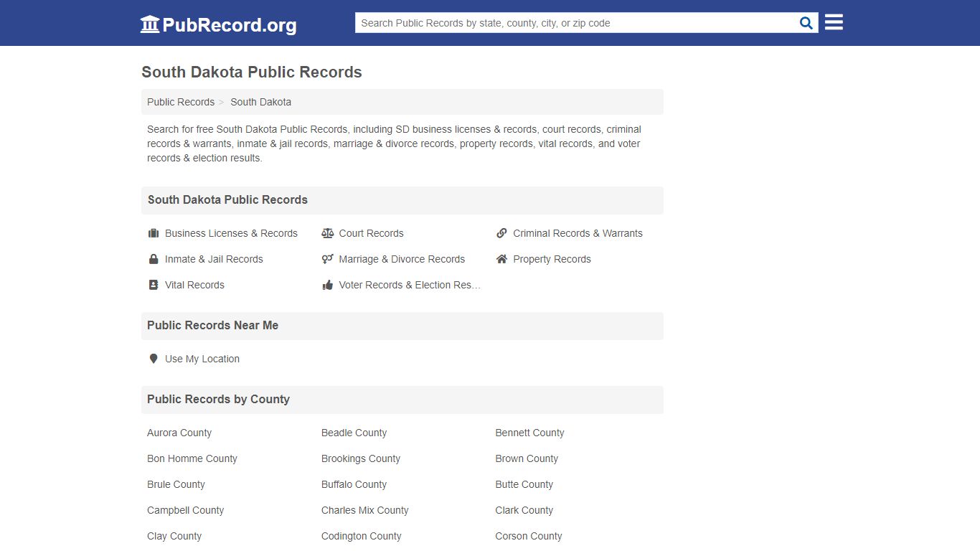980x551 pixels.
Task: Click the magnifying glass search icon
Action: coord(806,23)
